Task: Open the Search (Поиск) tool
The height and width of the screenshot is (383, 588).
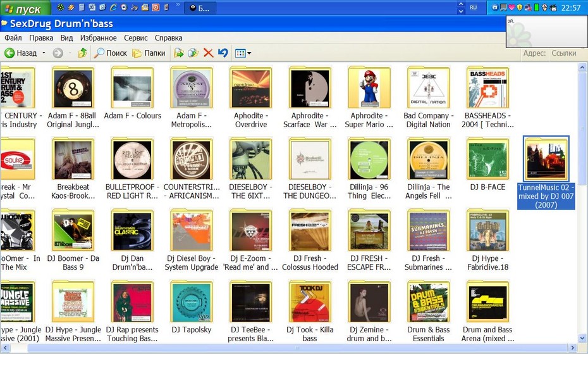Action: click(x=110, y=53)
